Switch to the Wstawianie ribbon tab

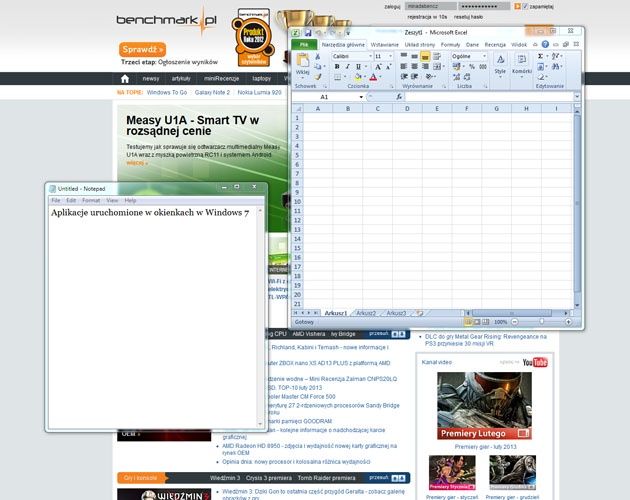(385, 45)
